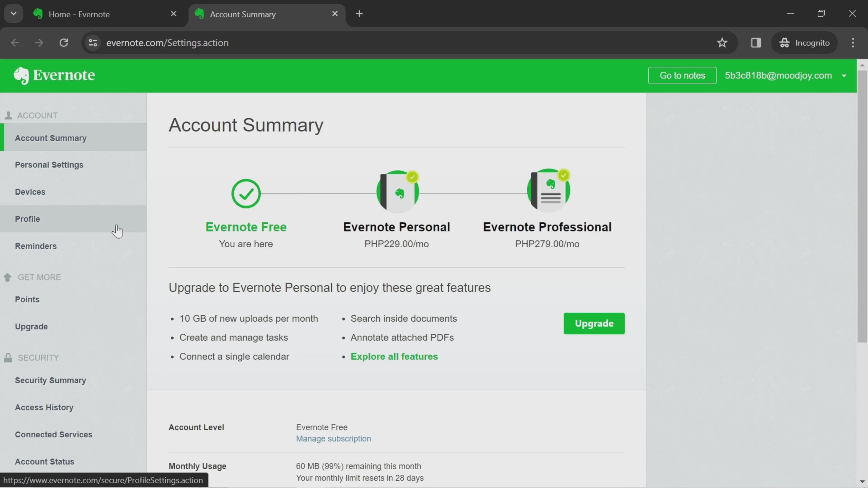Click the Go to notes button
Screen dimensions: 868x488
pyautogui.click(x=682, y=75)
